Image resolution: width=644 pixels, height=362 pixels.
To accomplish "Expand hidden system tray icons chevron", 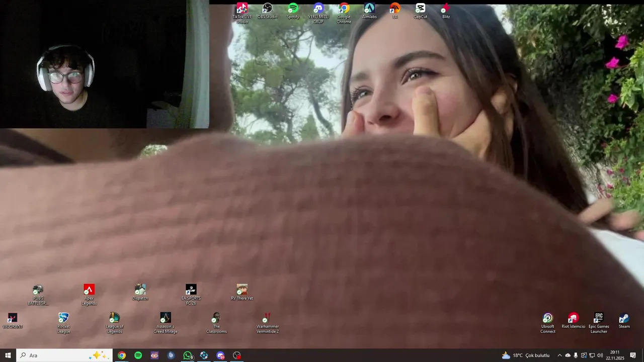I will [x=559, y=355].
